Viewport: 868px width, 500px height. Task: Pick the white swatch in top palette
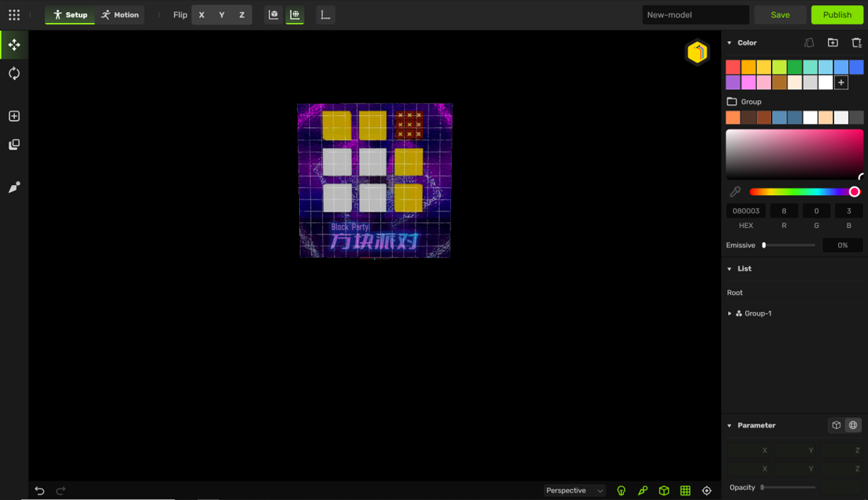[826, 83]
